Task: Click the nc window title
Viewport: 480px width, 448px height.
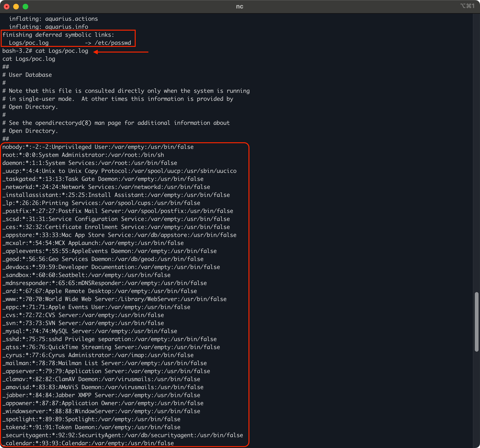Action: click(x=240, y=7)
